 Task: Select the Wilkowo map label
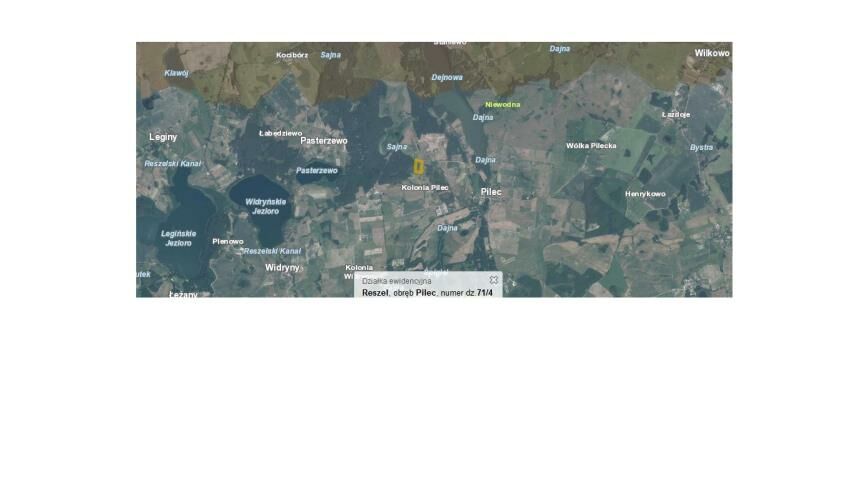click(712, 53)
